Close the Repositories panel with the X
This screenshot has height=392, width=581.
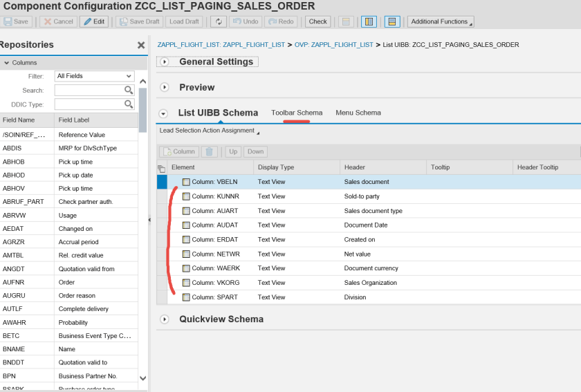pyautogui.click(x=141, y=45)
